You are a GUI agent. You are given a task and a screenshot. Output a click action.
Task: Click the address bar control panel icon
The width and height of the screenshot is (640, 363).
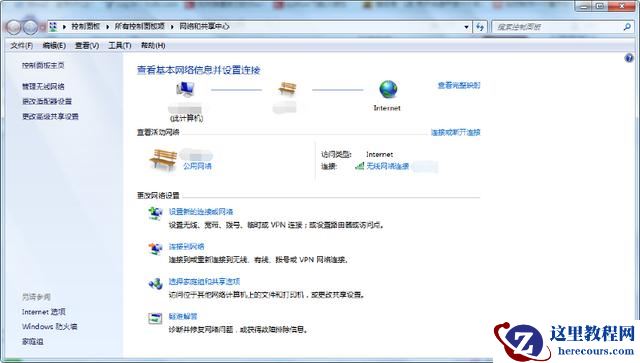[53, 27]
